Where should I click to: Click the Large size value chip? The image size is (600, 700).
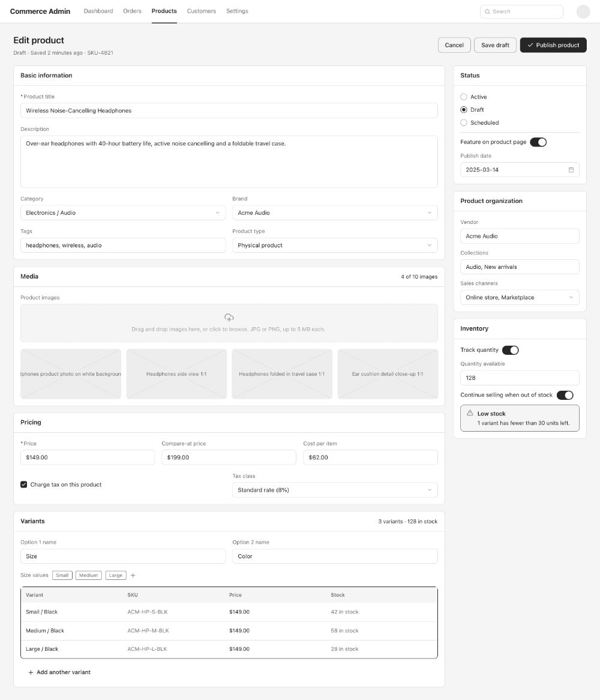point(116,576)
